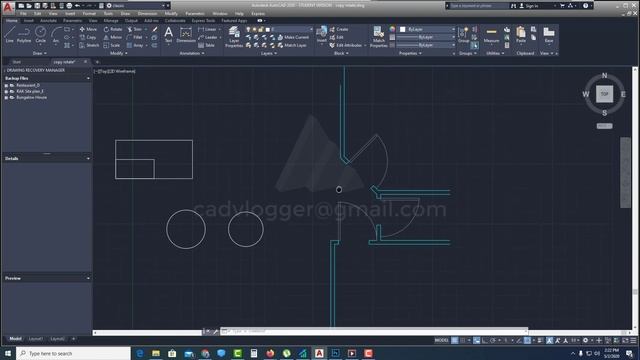Toggle polar tracking in status bar
640x360 pixels.
pos(493,340)
